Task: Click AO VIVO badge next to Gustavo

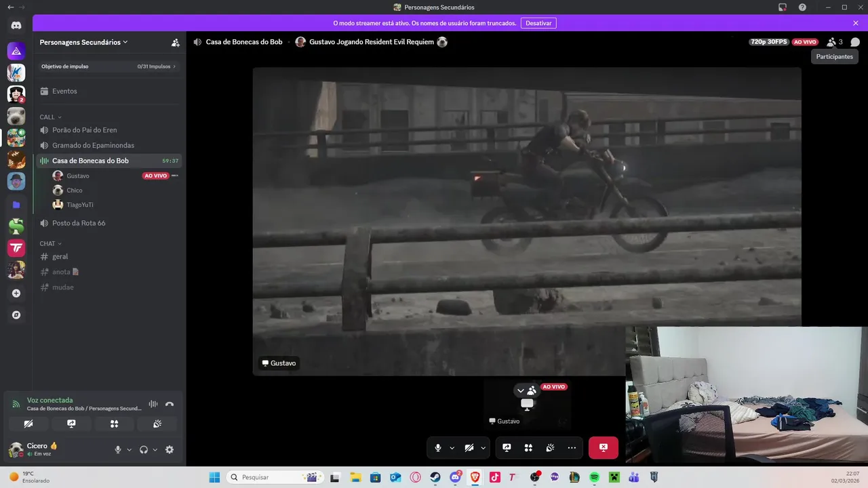Action: 155,176
